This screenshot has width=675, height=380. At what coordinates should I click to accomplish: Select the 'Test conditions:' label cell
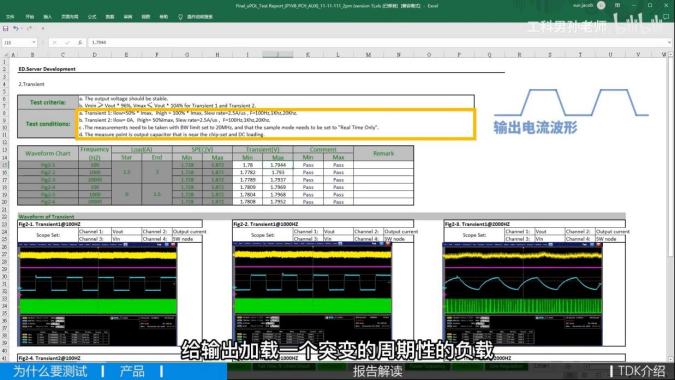point(48,124)
